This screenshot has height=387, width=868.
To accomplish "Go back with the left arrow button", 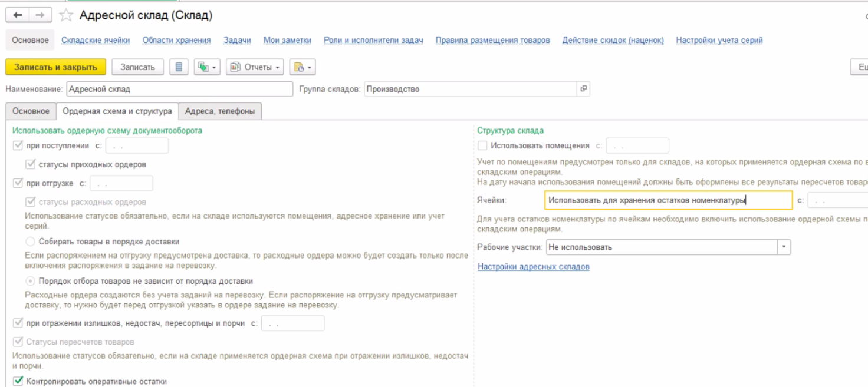I will click(x=17, y=15).
